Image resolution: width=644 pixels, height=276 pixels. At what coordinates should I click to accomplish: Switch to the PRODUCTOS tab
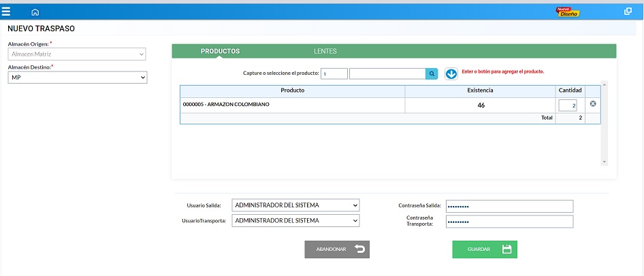coord(220,51)
